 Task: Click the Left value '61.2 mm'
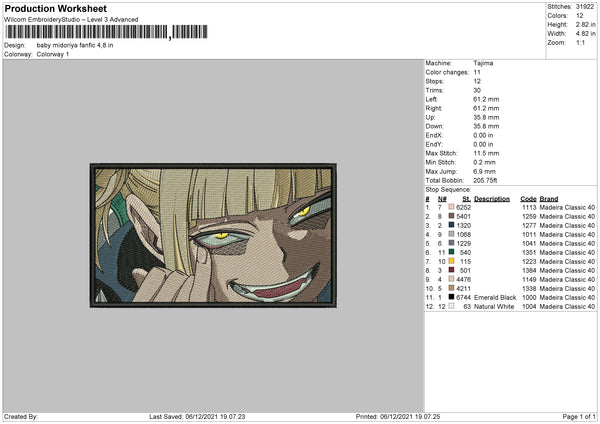486,99
